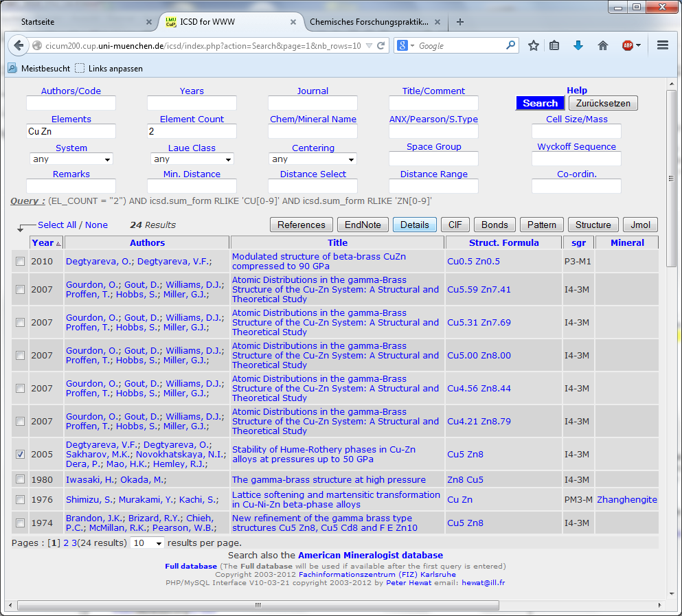This screenshot has width=682, height=616.
Task: Open the bookmarks list icon
Action: (554, 46)
